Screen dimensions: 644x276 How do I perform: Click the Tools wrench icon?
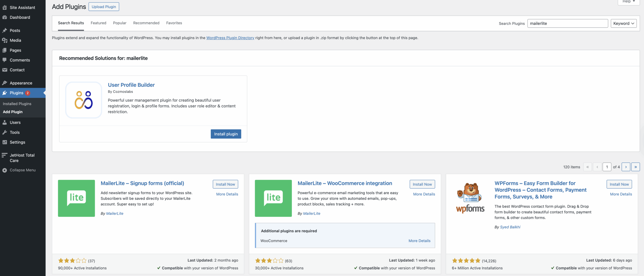(x=5, y=132)
